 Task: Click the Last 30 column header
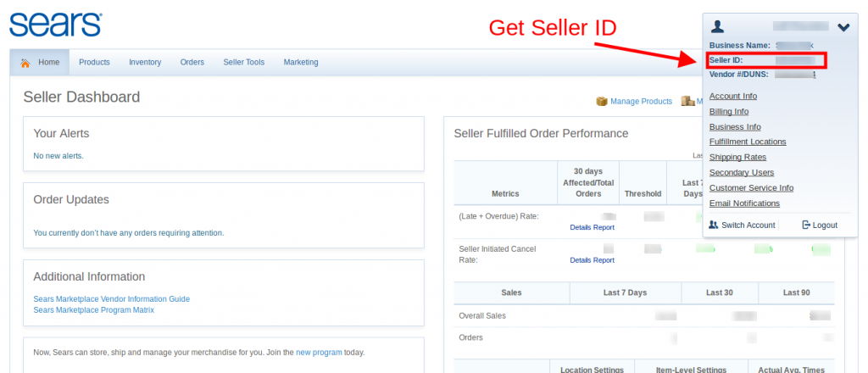click(x=720, y=292)
